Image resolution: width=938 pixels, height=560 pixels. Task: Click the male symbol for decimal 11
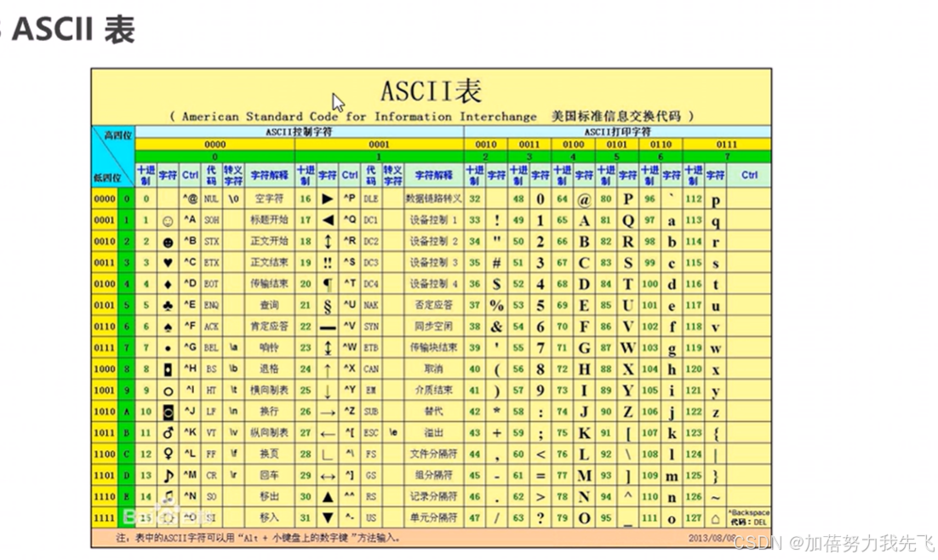(168, 432)
